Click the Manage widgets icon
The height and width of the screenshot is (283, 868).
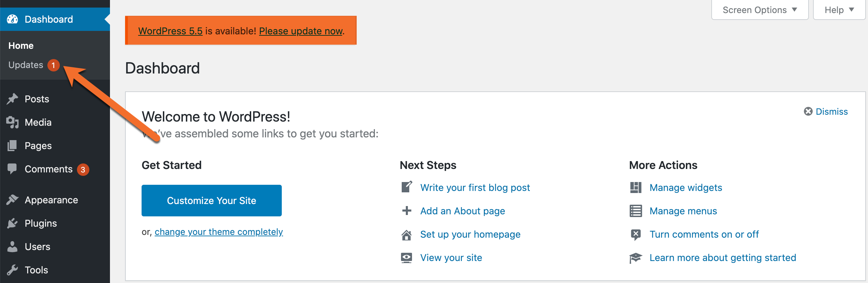tap(636, 188)
